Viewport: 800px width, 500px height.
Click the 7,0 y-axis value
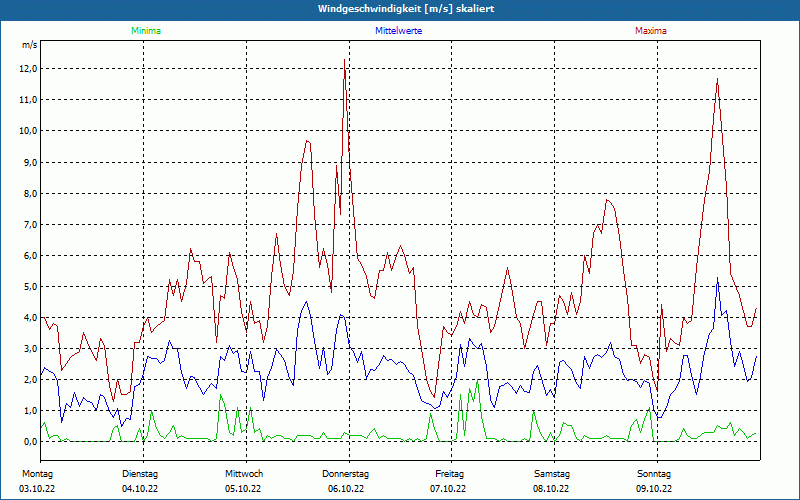[x=31, y=224]
